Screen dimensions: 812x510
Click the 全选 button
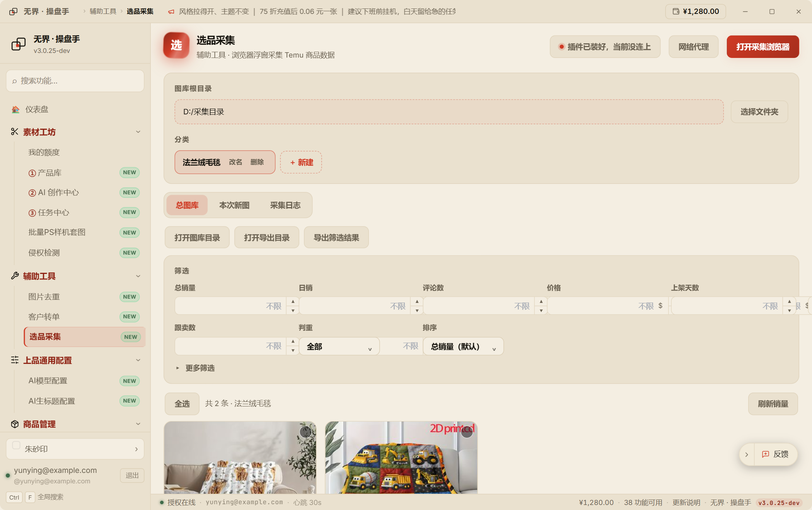[x=182, y=404]
